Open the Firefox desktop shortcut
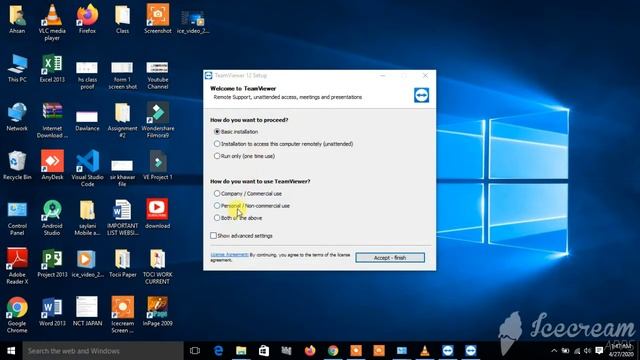Screen dimensions: 640x360 pyautogui.click(x=87, y=19)
